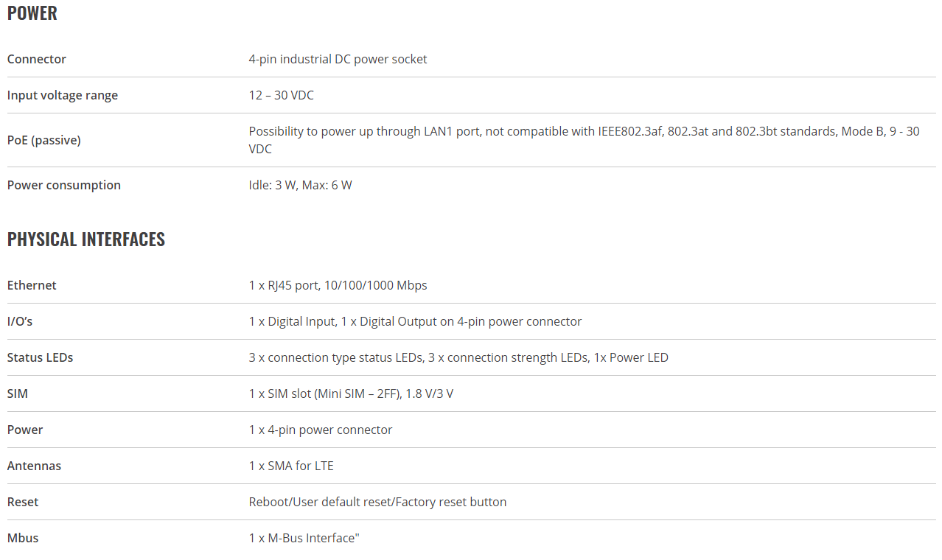This screenshot has width=942, height=560.
Task: Select the Input voltage range label
Action: point(63,95)
